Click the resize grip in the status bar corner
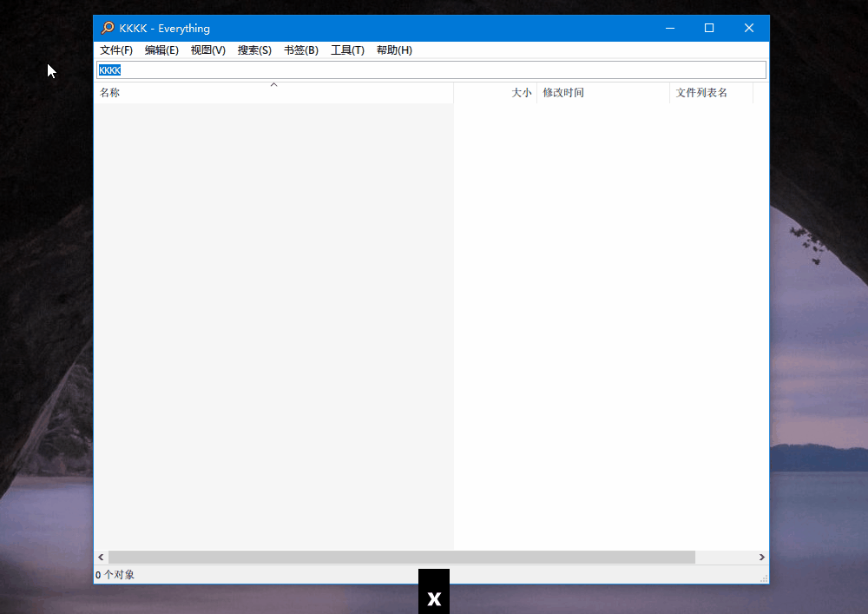 click(x=764, y=578)
